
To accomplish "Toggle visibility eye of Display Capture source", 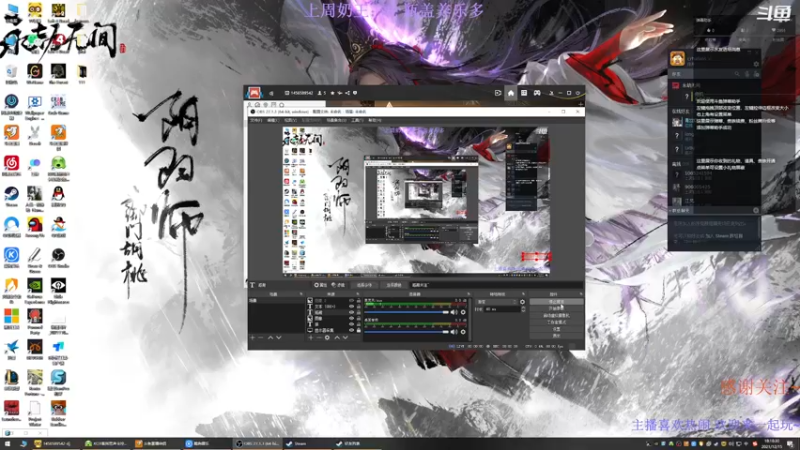I will tap(352, 330).
